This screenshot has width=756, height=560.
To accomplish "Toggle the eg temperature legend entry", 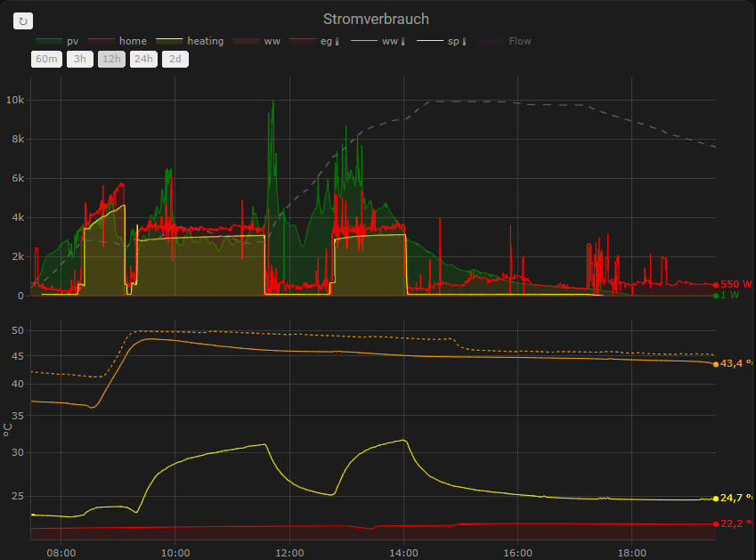I will (x=318, y=41).
